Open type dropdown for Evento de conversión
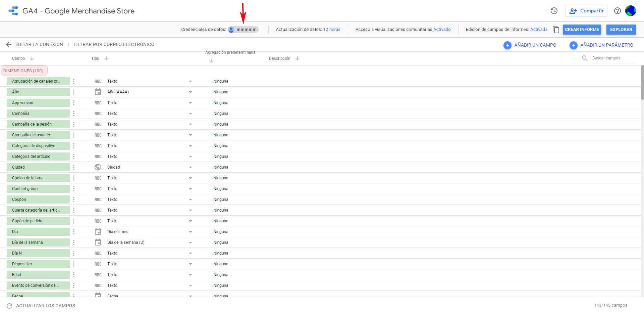The height and width of the screenshot is (312, 644). coord(191,285)
